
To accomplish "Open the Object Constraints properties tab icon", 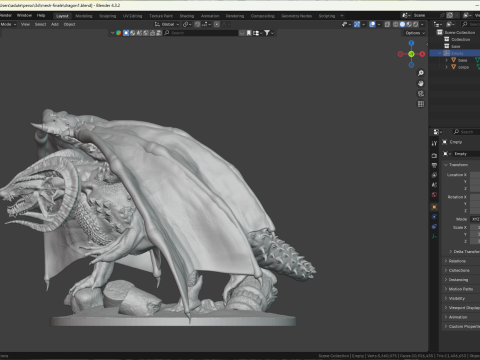I will pos(434,227).
